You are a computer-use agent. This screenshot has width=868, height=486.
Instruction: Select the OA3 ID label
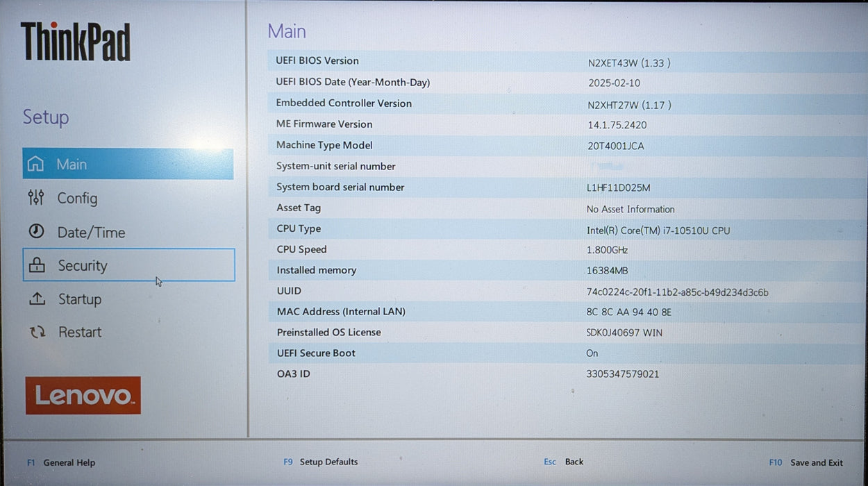tap(294, 374)
